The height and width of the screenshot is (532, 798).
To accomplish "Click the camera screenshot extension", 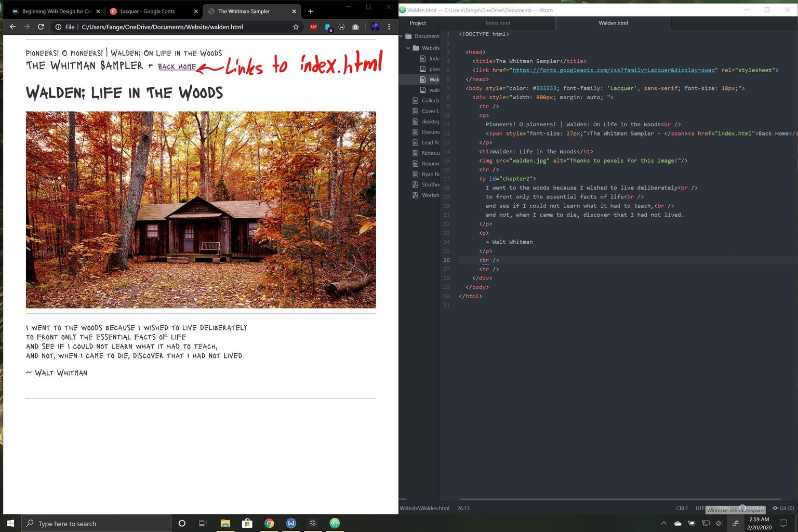I will (355, 27).
